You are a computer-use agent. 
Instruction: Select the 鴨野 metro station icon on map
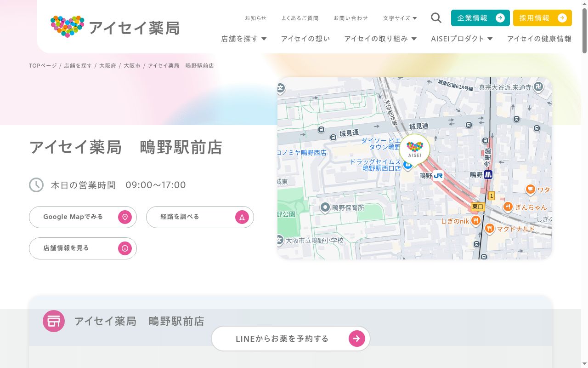click(488, 175)
